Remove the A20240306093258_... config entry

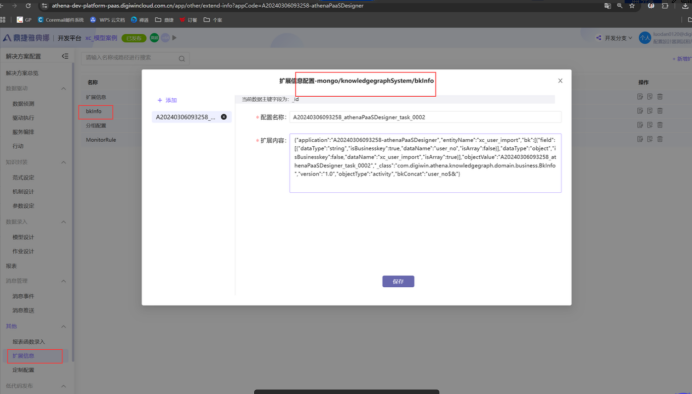click(x=224, y=117)
